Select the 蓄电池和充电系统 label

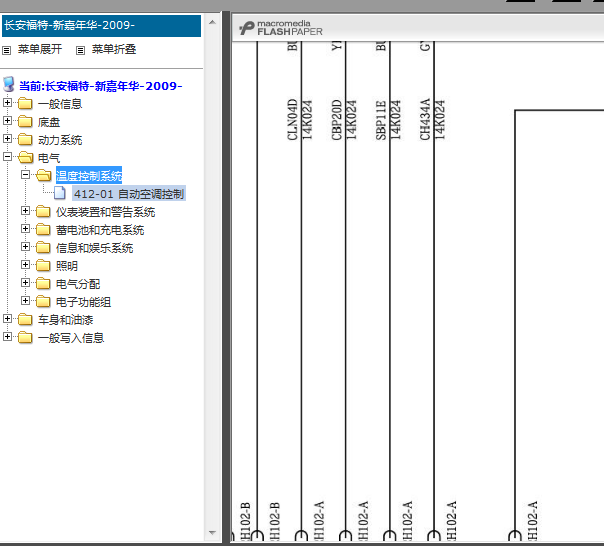click(100, 230)
